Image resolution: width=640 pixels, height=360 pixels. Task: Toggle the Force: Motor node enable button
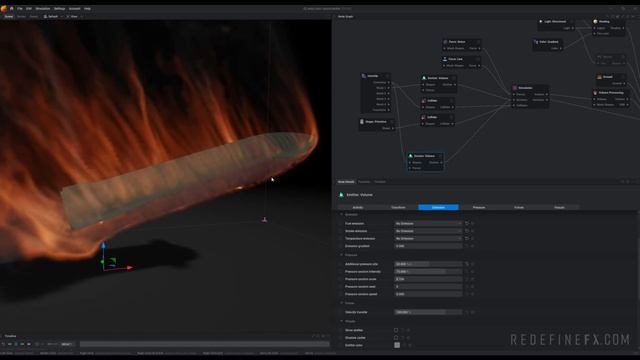[478, 42]
